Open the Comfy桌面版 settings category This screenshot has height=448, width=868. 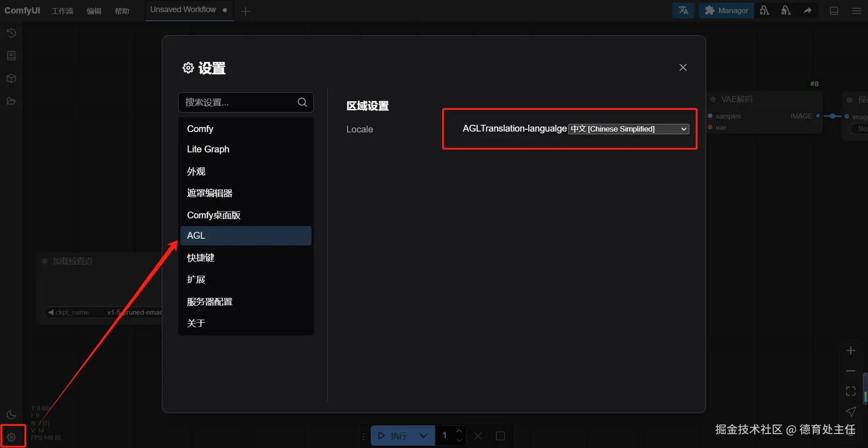(246, 215)
